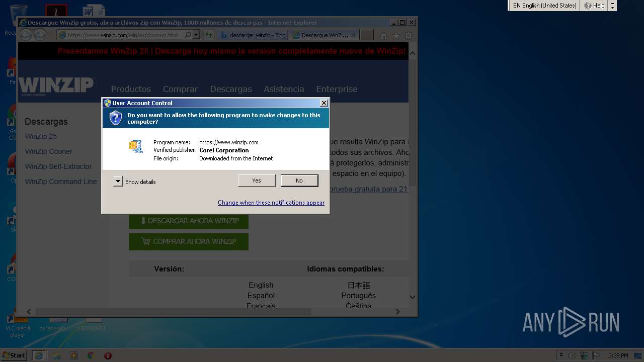644x362 pixels.
Task: Select 'English' in the language list
Action: (261, 285)
